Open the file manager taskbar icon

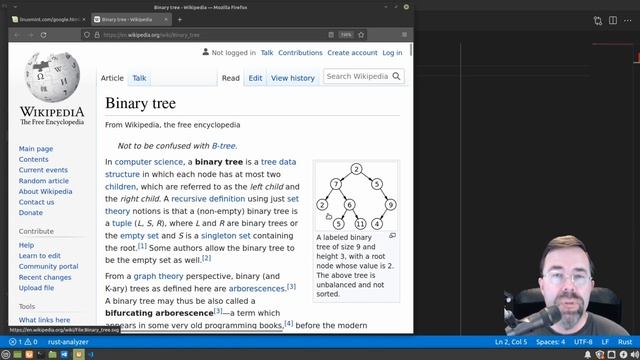point(52,355)
